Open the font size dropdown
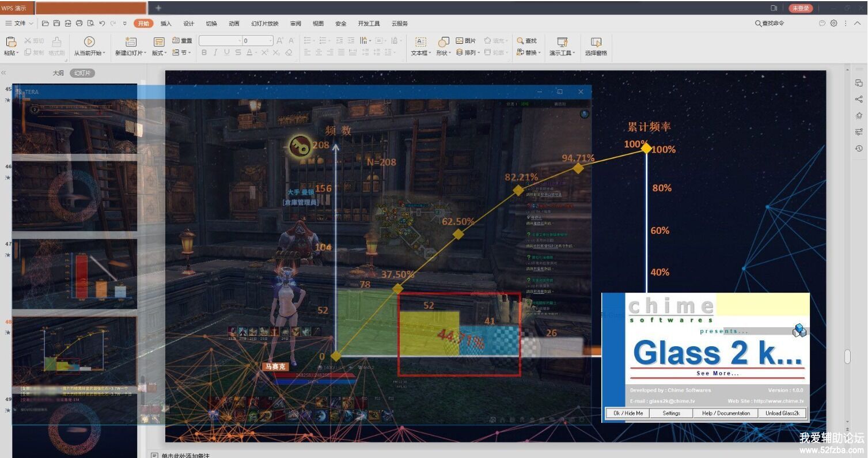868x458 pixels. (x=270, y=41)
